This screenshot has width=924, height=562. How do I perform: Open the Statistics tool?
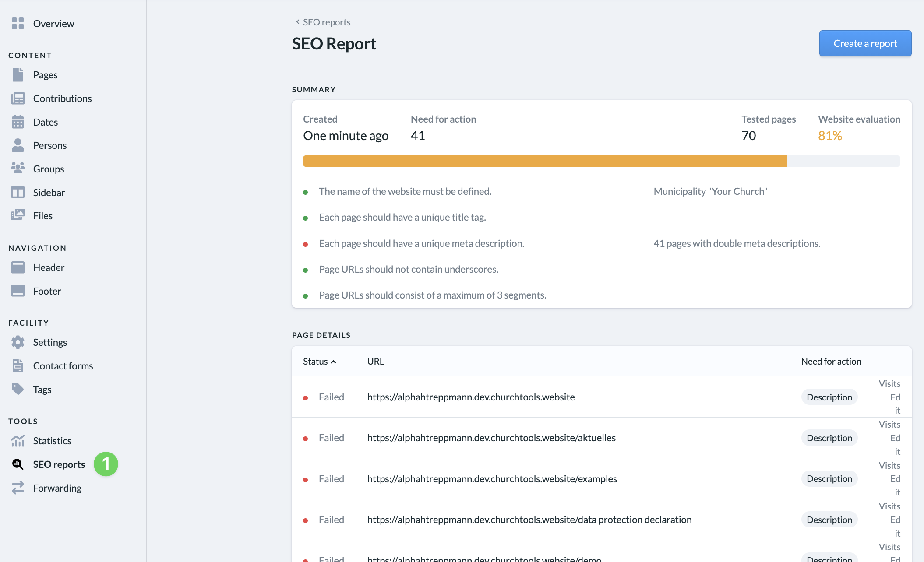pos(52,441)
